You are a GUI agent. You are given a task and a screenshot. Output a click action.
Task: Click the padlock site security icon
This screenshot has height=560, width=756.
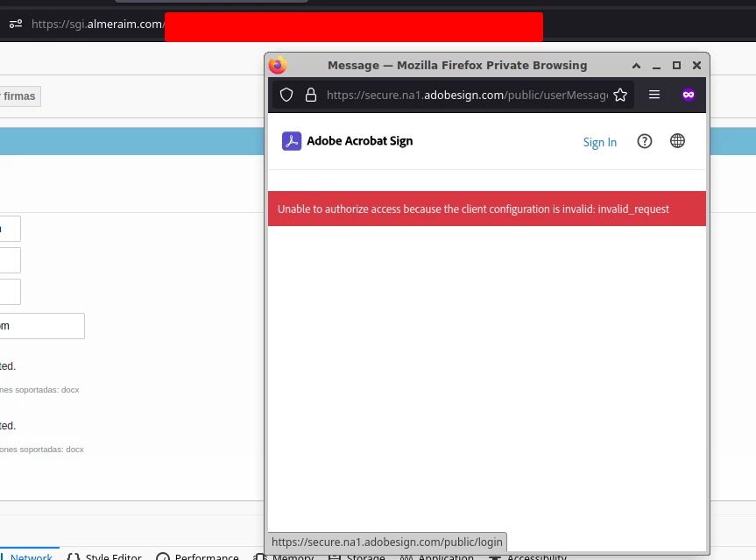[x=311, y=95]
